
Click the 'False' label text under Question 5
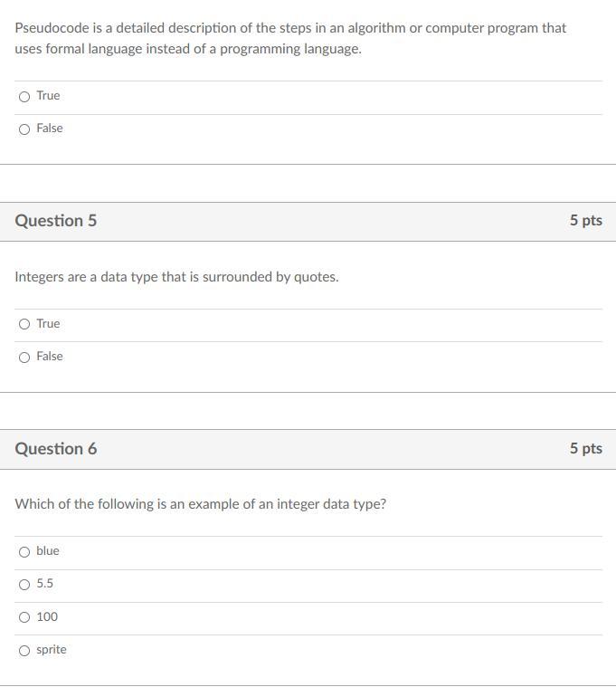[x=50, y=357]
